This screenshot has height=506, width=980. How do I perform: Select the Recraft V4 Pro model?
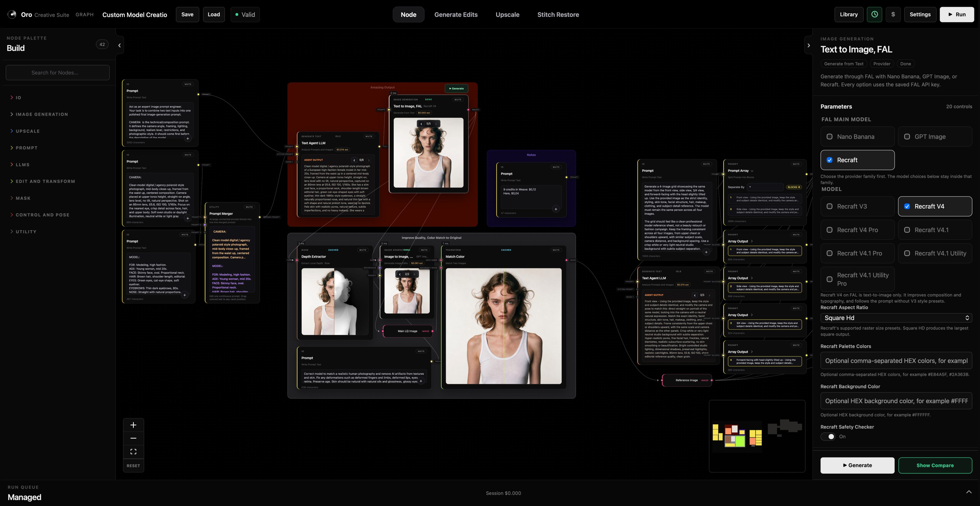(857, 230)
